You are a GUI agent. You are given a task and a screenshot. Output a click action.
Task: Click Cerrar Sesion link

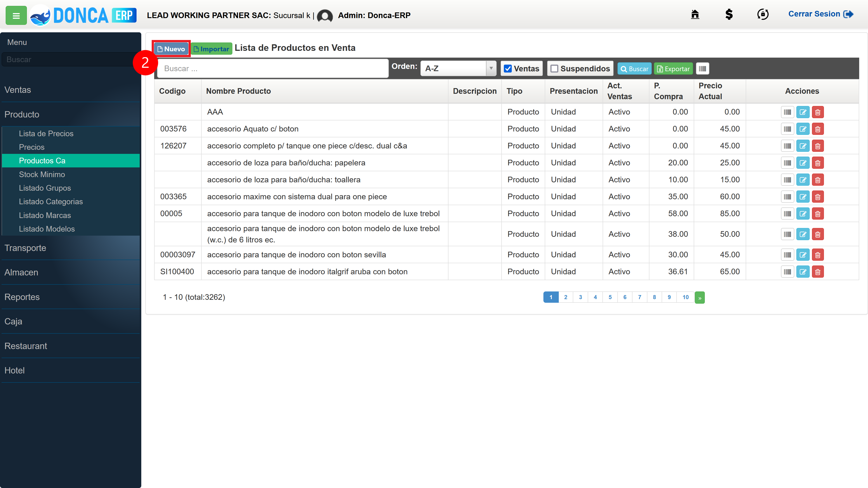click(821, 14)
